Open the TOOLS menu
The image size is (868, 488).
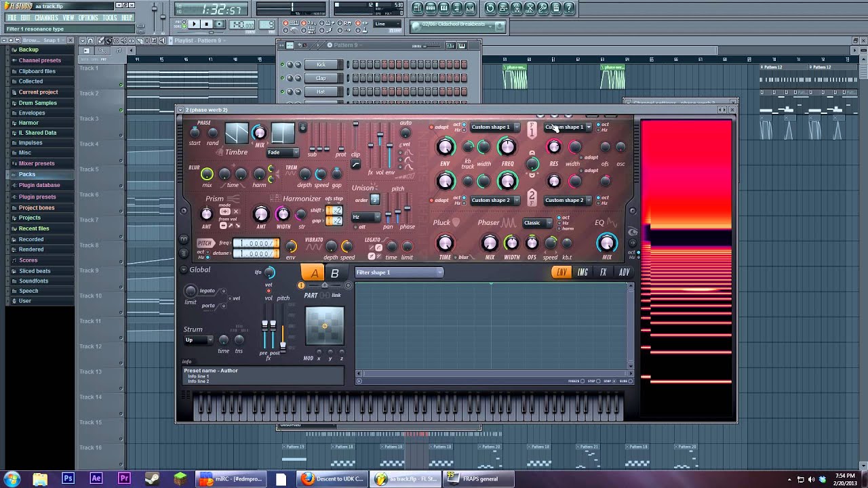pos(110,18)
